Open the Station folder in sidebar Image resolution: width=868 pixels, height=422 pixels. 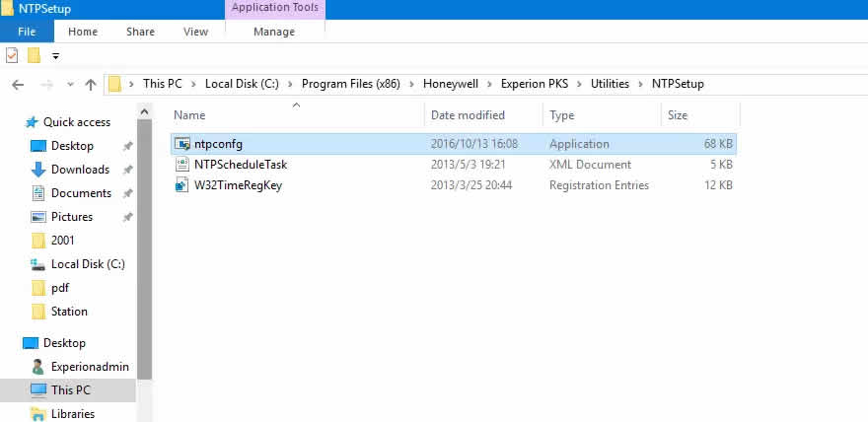[69, 312]
